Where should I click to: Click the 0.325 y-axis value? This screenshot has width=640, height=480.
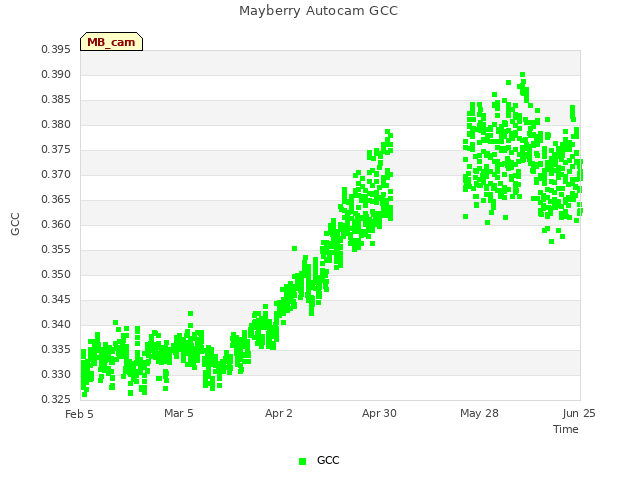pyautogui.click(x=56, y=399)
